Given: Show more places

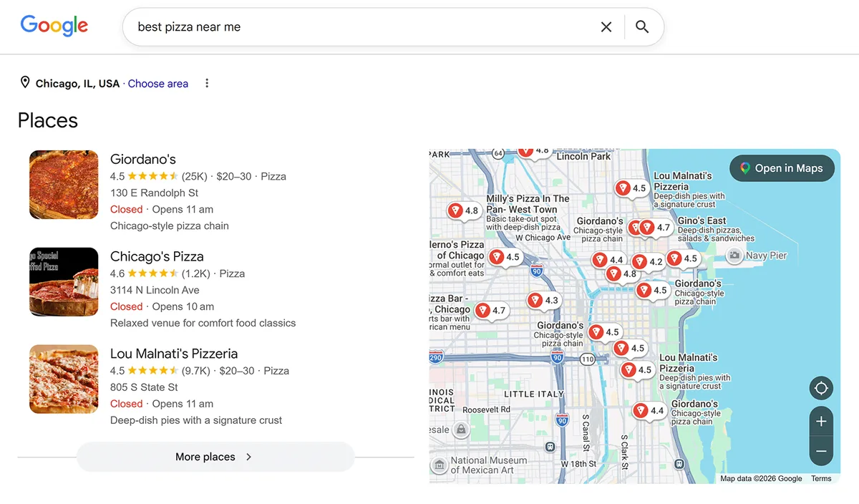Looking at the screenshot, I should (215, 457).
